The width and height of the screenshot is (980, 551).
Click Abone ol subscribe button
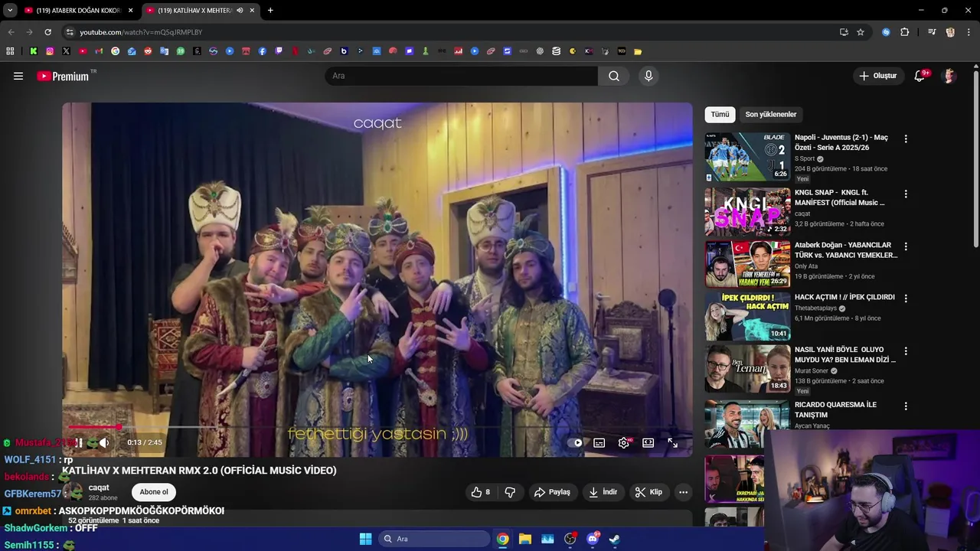154,492
